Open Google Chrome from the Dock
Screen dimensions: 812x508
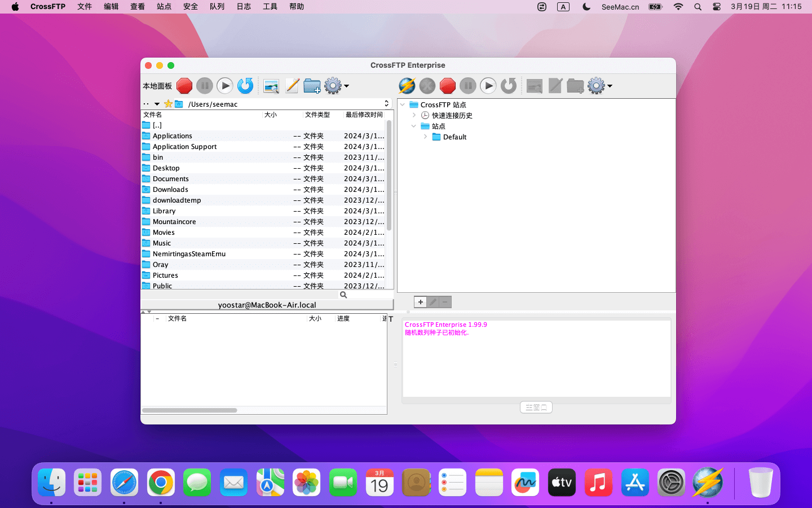coord(161,483)
